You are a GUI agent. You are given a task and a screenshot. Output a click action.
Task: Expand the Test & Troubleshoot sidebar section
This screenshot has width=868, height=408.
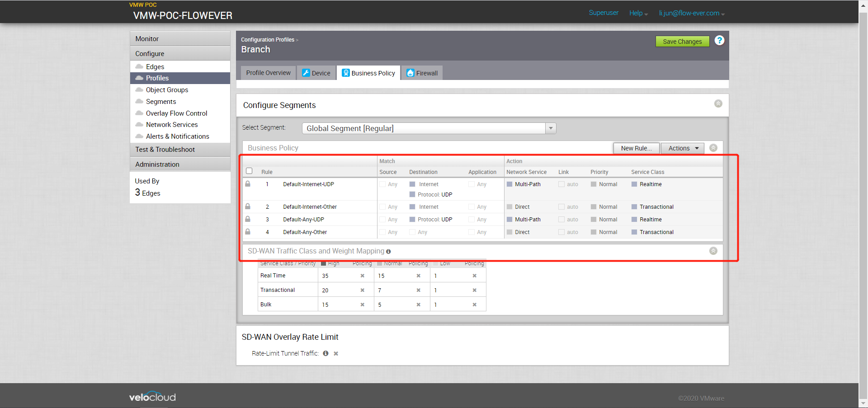(180, 150)
